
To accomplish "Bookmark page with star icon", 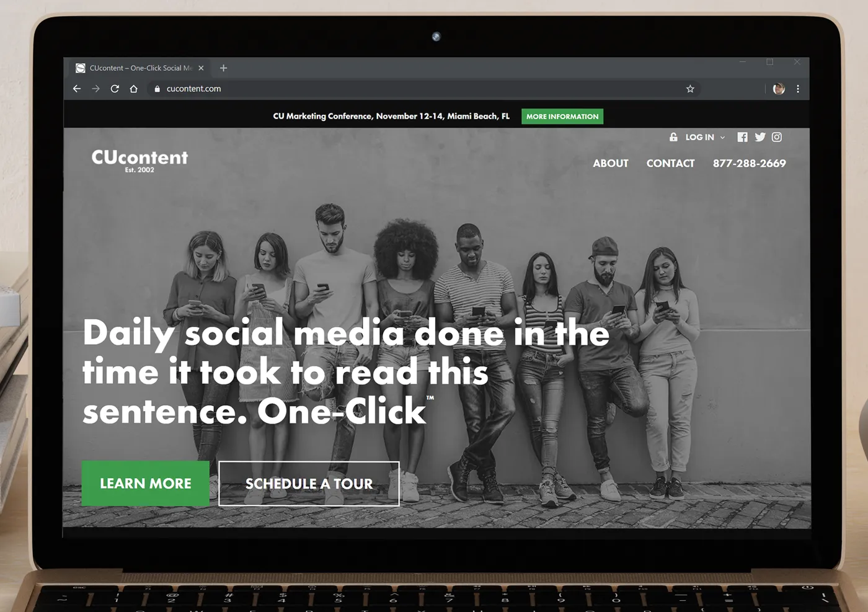I will (x=690, y=89).
